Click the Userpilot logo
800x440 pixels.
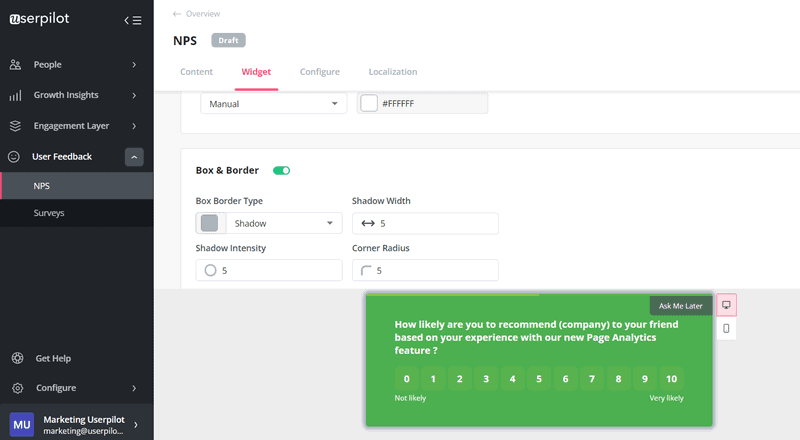(39, 18)
